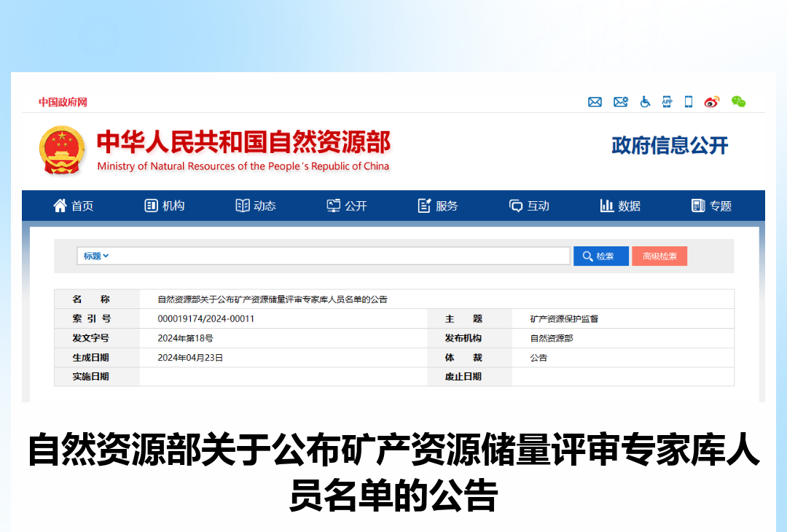
Task: Click the 废止日期 label cell
Action: (x=469, y=377)
